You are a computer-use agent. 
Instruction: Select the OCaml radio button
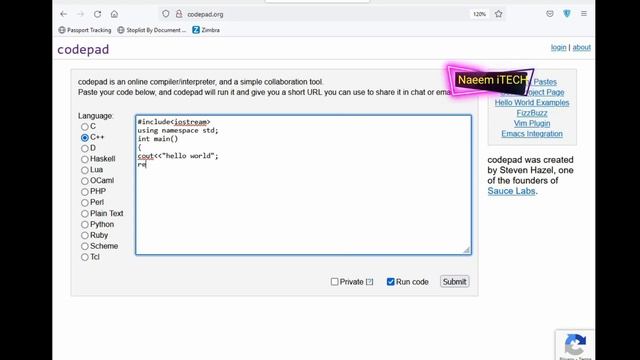84,181
